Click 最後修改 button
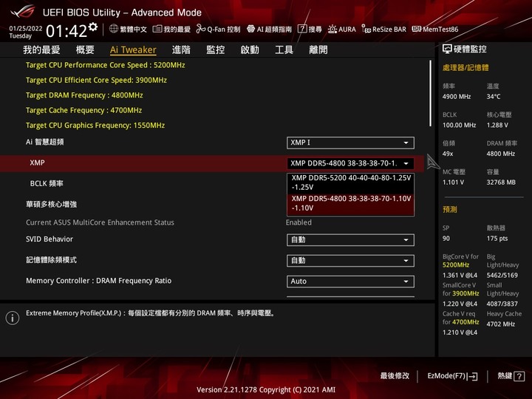532x399 pixels. [395, 376]
